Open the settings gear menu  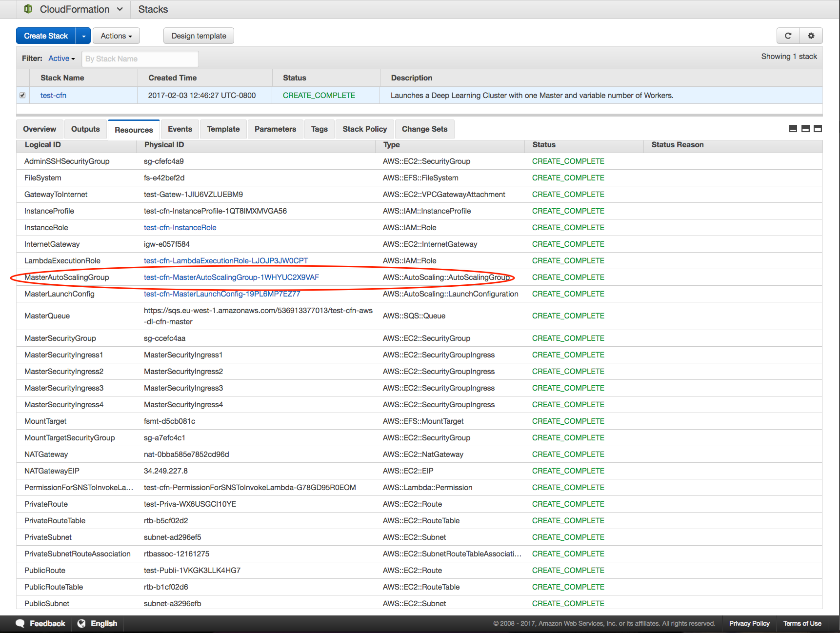pos(811,36)
